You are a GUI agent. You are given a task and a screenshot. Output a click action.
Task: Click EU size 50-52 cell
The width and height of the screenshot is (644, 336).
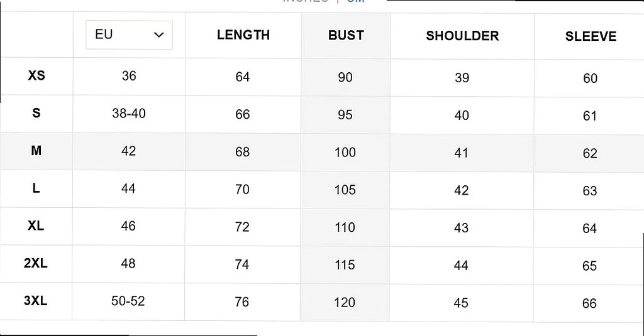128,301
